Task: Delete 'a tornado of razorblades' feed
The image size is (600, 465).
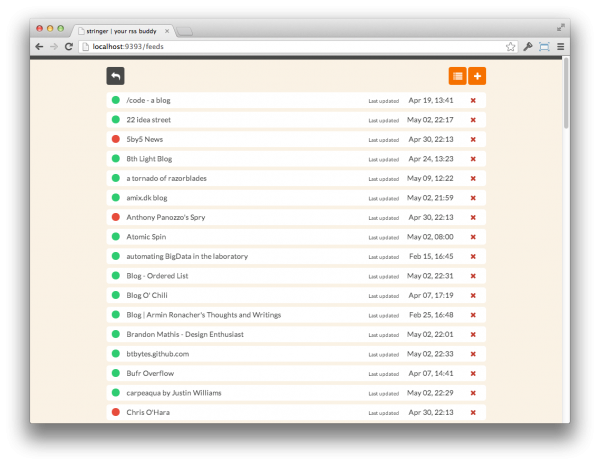Action: [x=473, y=178]
